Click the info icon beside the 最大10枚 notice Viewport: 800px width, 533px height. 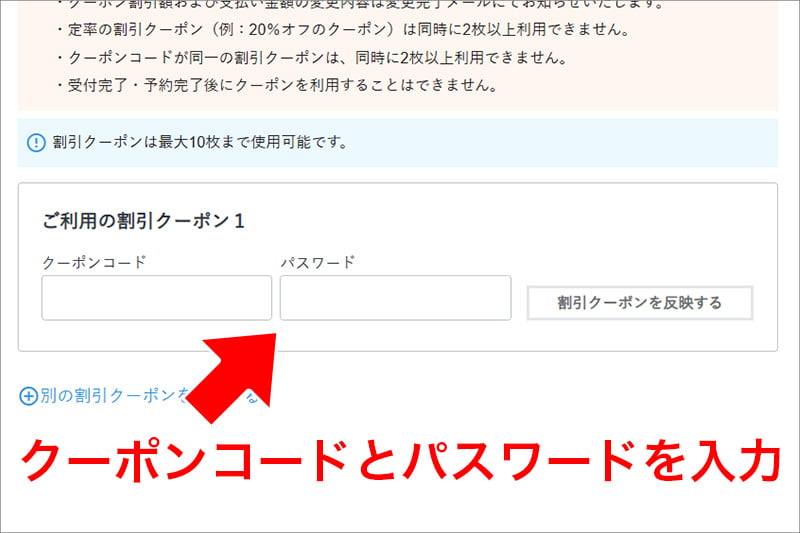(36, 142)
